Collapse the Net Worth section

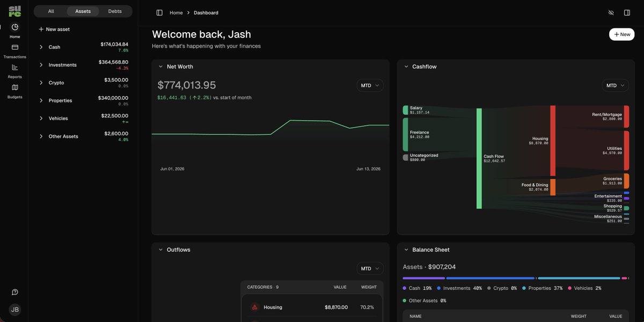click(x=160, y=67)
